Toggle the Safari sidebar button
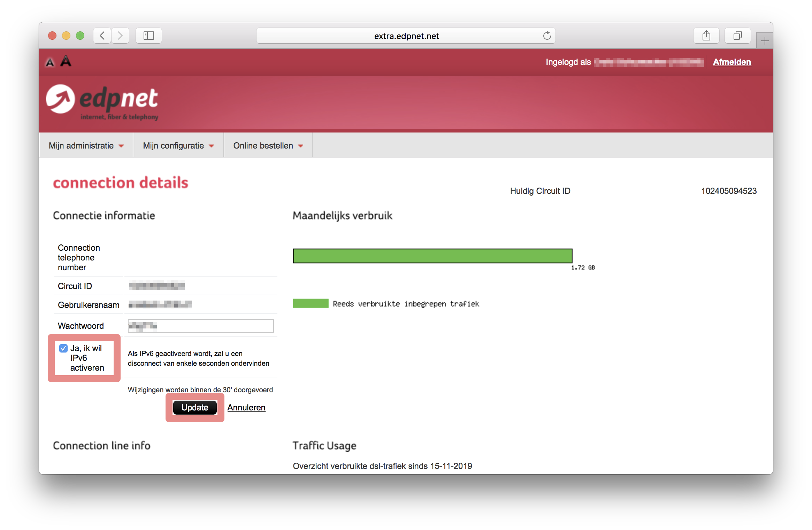Viewport: 812px width, 530px height. click(x=149, y=36)
